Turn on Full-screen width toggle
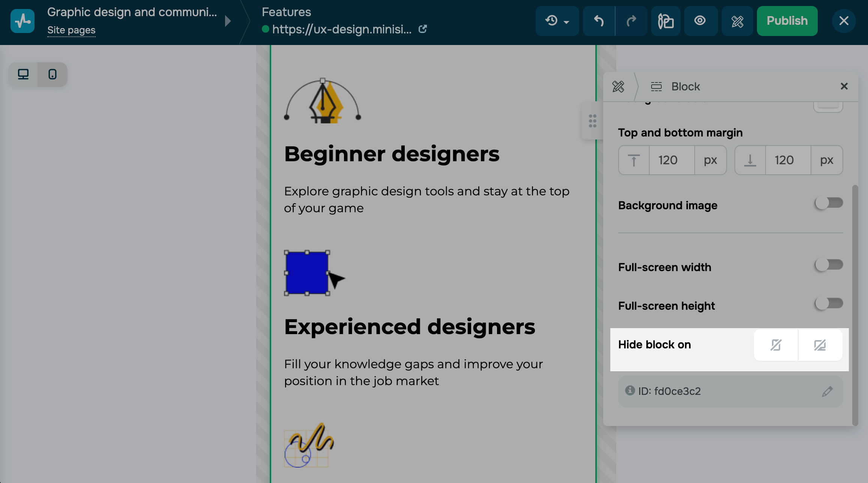The image size is (868, 483). [x=829, y=265]
